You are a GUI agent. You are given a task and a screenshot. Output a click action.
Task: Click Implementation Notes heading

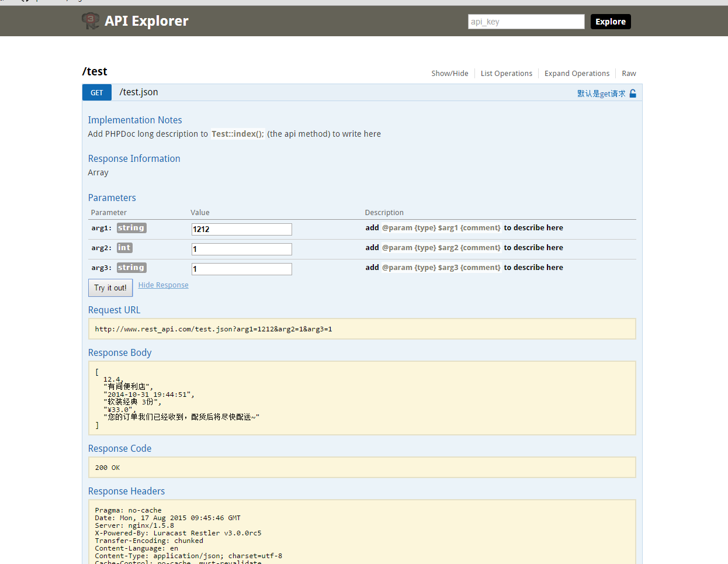[135, 120]
